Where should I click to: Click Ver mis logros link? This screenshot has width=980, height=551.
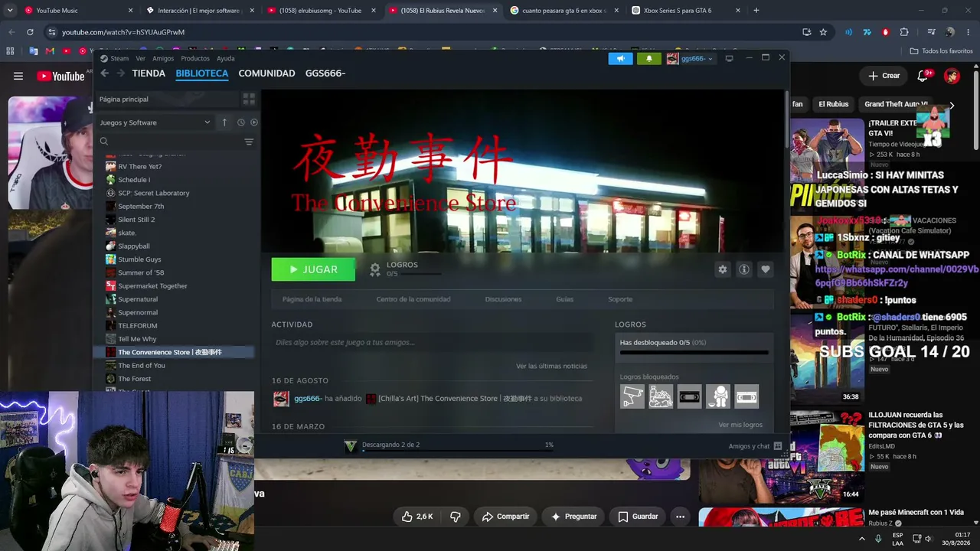740,425
